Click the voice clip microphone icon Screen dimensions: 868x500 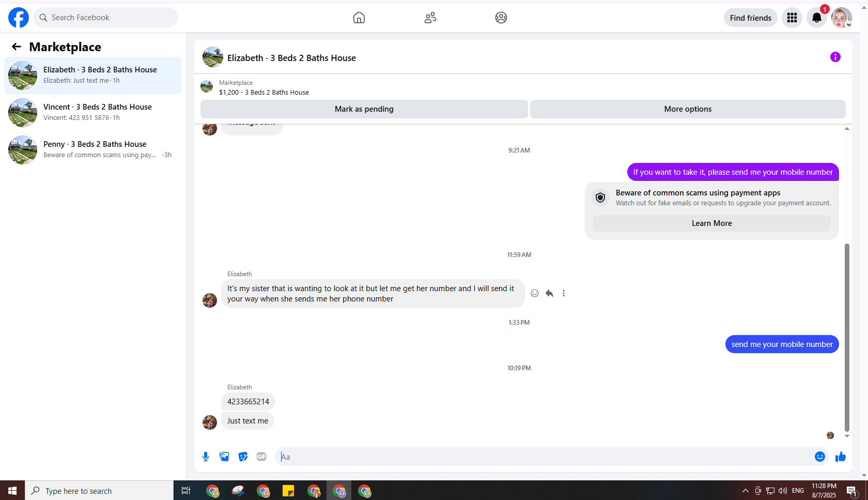(206, 457)
